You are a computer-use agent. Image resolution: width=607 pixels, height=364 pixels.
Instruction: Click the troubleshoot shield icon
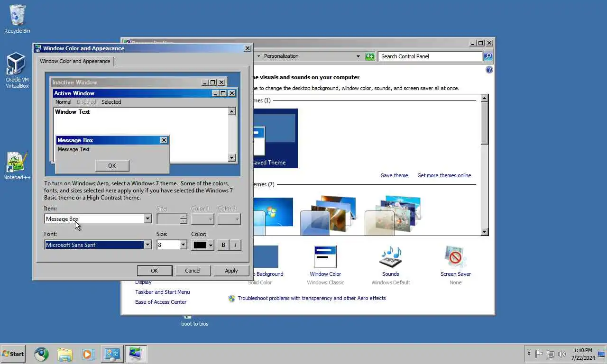232,299
